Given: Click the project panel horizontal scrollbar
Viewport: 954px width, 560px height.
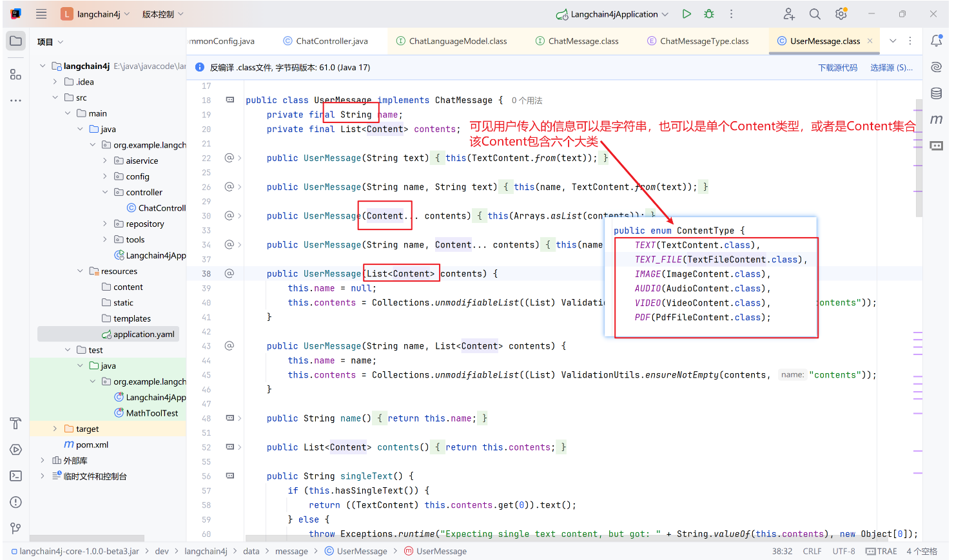Looking at the screenshot, I should pyautogui.click(x=87, y=538).
